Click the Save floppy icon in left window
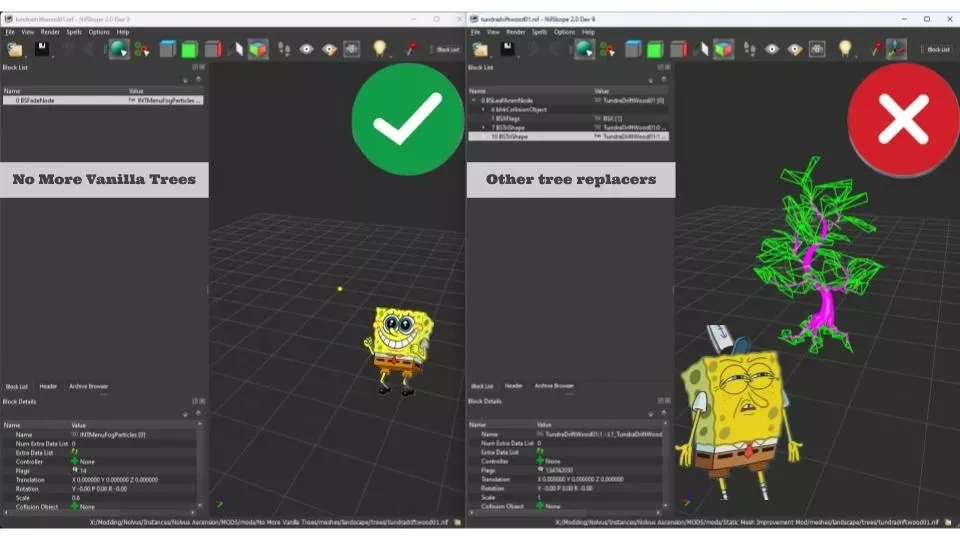The width and height of the screenshot is (960, 540). click(42, 48)
